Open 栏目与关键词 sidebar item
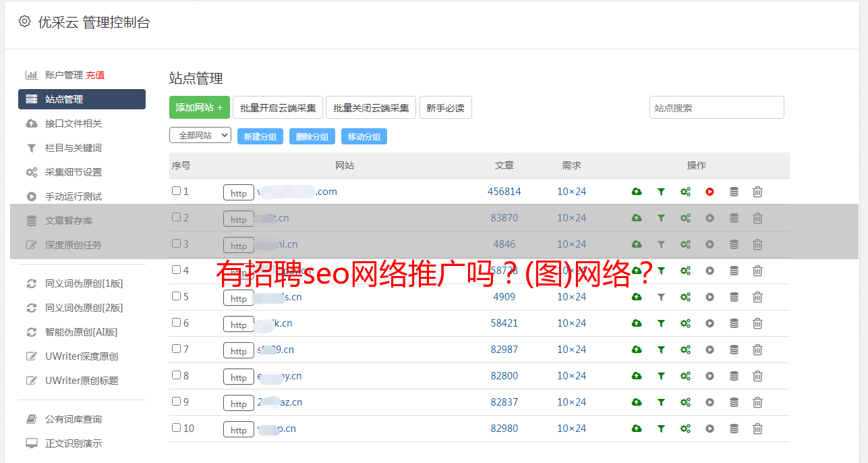The height and width of the screenshot is (463, 868). point(74,148)
